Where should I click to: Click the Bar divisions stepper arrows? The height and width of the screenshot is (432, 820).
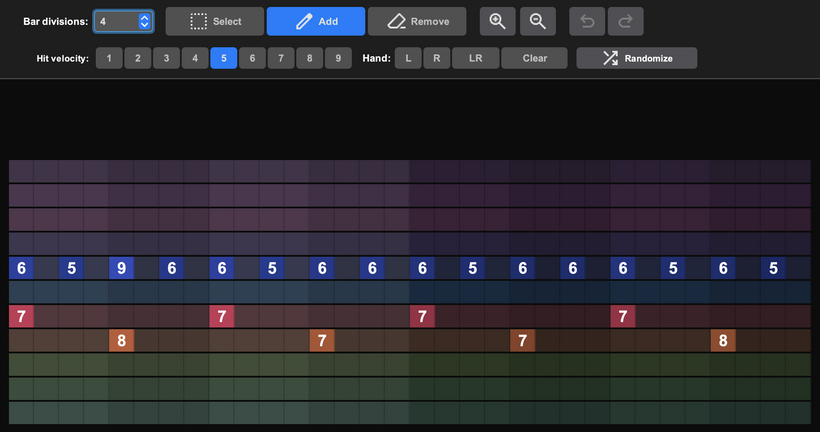click(144, 21)
